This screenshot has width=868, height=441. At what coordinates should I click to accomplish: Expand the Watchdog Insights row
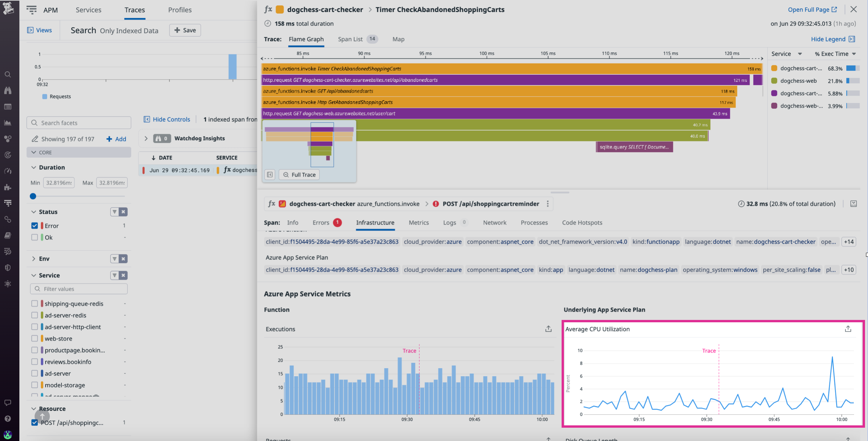(x=146, y=138)
